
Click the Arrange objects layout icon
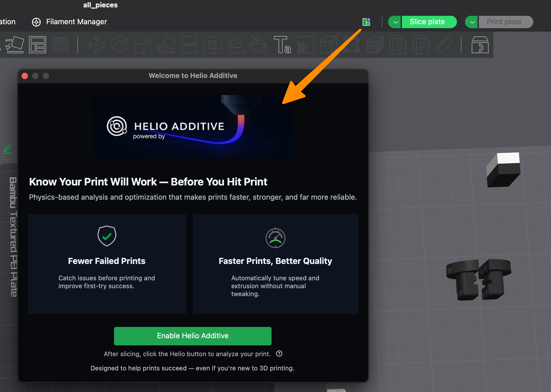coord(37,45)
